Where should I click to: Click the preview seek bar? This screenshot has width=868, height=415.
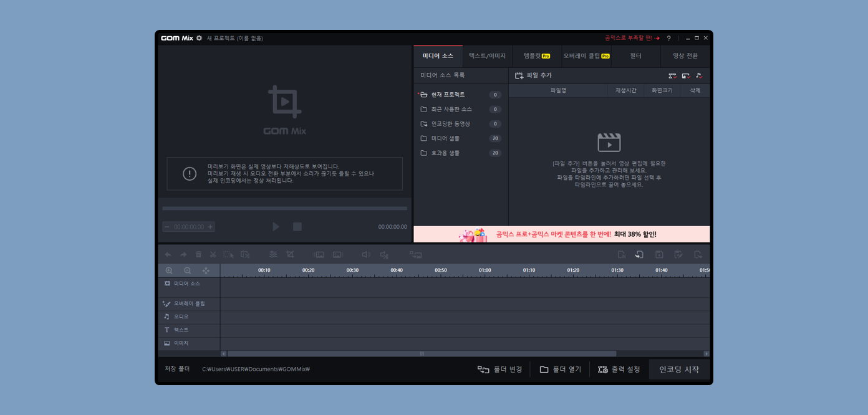click(284, 208)
